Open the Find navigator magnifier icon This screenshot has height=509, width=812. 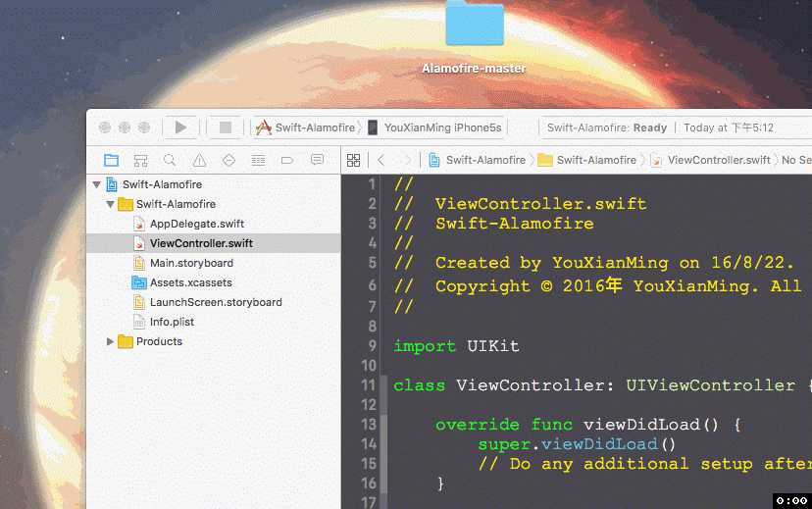(170, 161)
